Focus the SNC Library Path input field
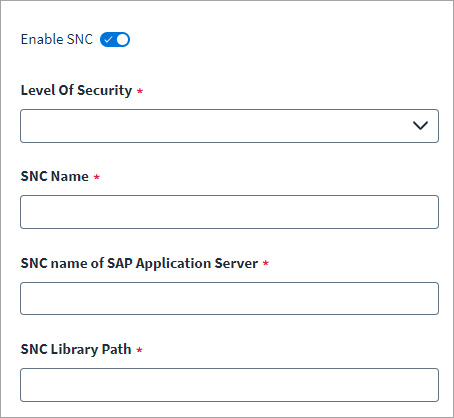Screen dimensions: 454x418 point(229,385)
